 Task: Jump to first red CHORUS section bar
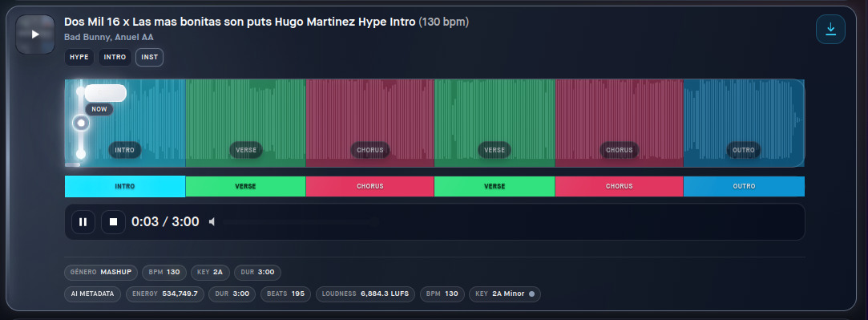[369, 187]
